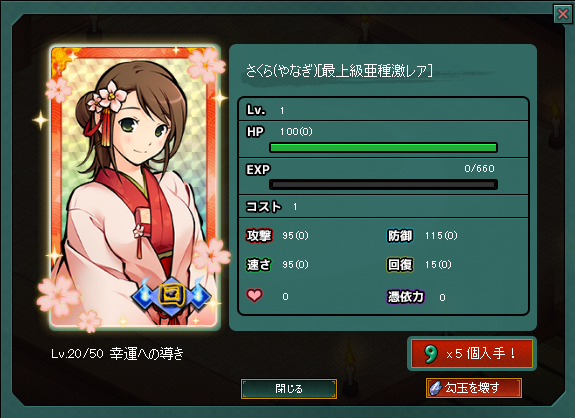The height and width of the screenshot is (418, 575).
Task: Close the dialog with the red X icon
Action: (563, 14)
